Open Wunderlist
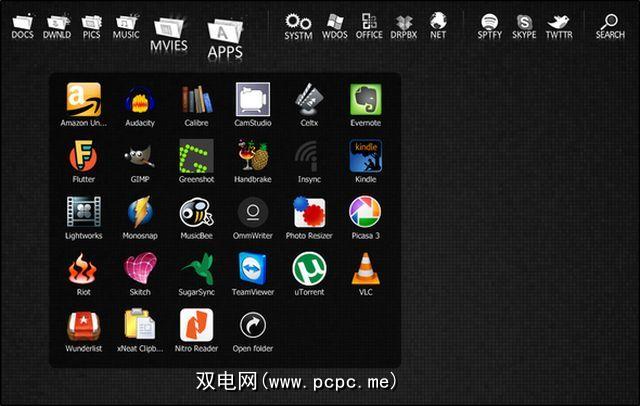The width and height of the screenshot is (640, 406). coord(84,330)
